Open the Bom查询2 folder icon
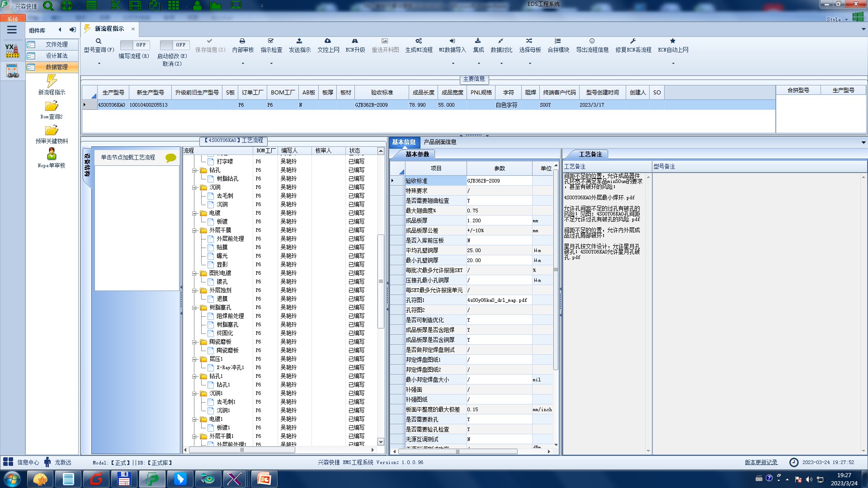Viewport: 868px width, 488px height. point(52,106)
